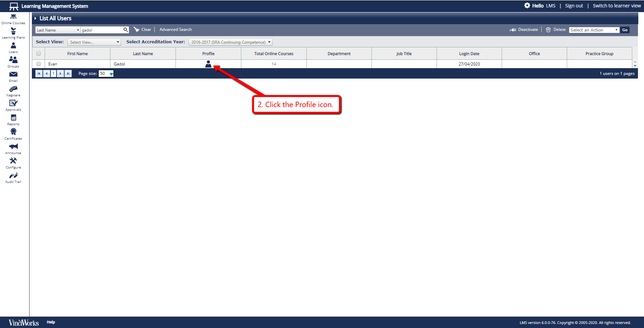Open the Configure tools icon

pyautogui.click(x=13, y=161)
